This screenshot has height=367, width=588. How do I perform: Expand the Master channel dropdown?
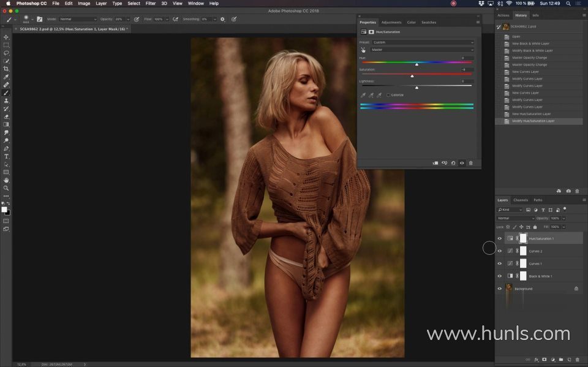(x=423, y=50)
